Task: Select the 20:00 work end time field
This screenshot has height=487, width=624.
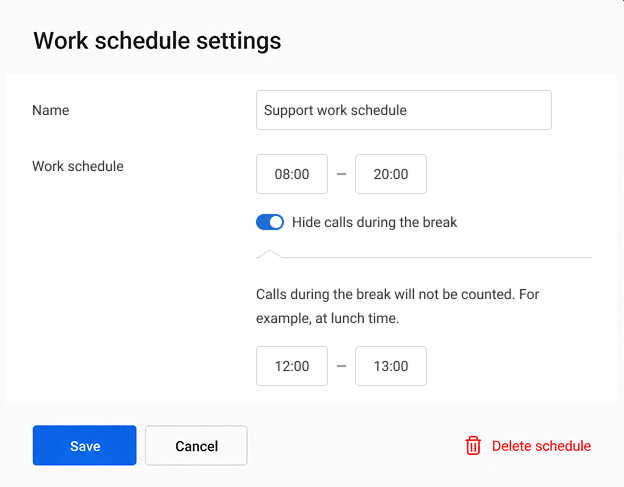Action: (x=391, y=174)
